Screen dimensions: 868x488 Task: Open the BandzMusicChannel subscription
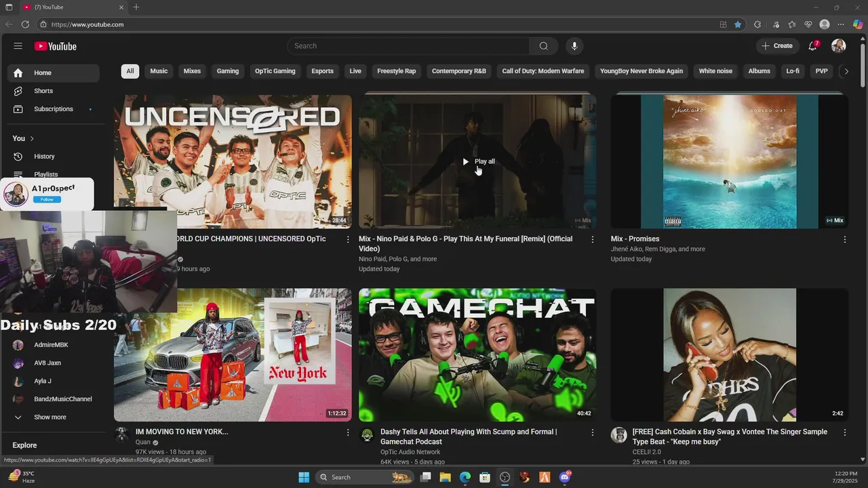[x=63, y=399]
